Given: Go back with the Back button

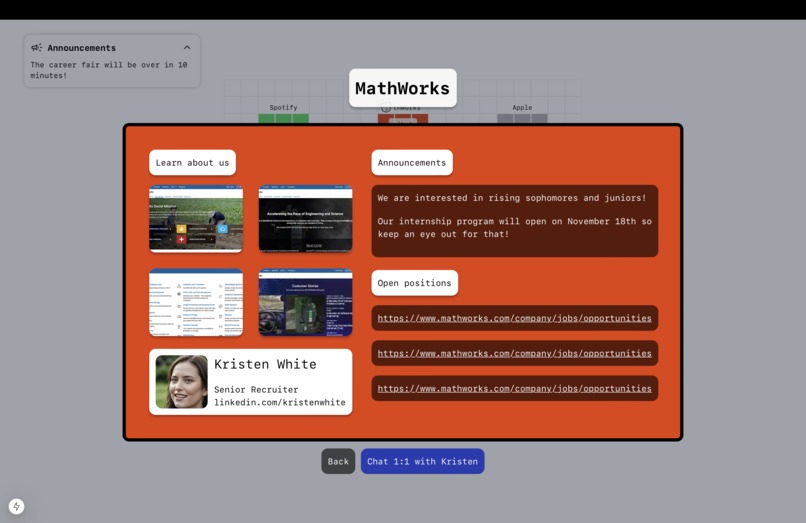Looking at the screenshot, I should point(338,461).
